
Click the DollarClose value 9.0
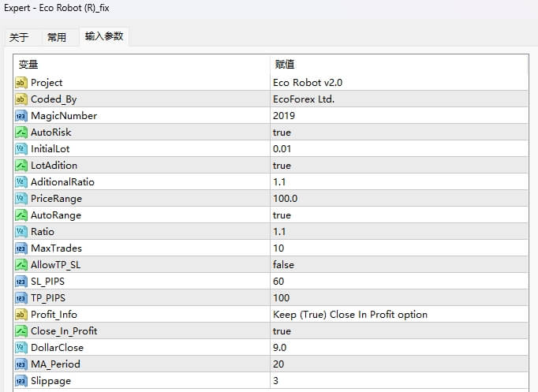[280, 348]
